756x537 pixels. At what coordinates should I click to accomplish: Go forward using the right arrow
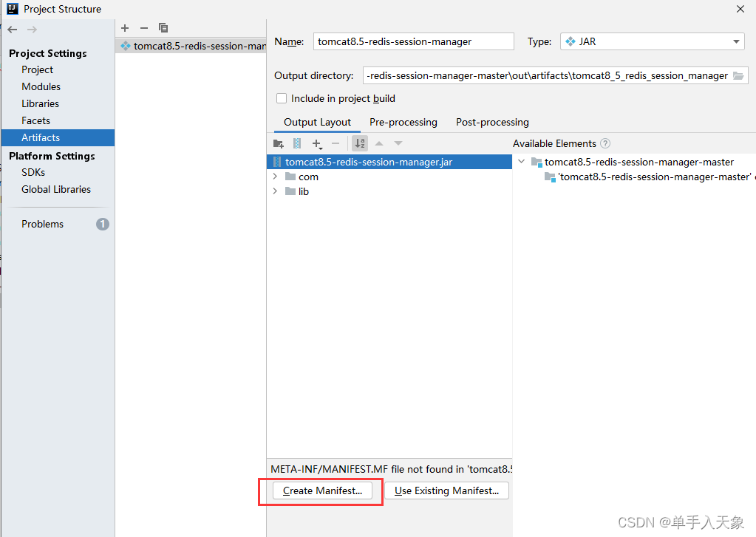[32, 30]
